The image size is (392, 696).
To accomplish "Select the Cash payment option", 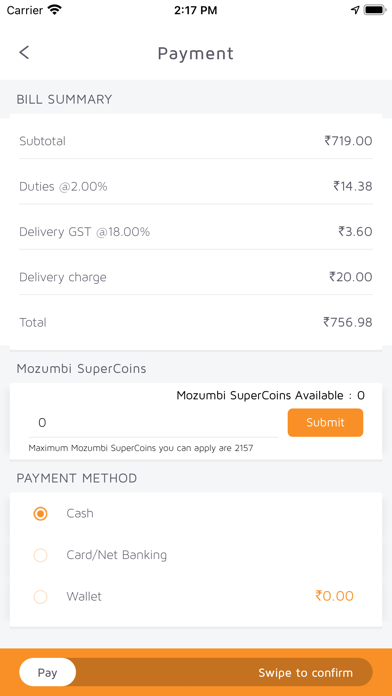I will pyautogui.click(x=40, y=514).
